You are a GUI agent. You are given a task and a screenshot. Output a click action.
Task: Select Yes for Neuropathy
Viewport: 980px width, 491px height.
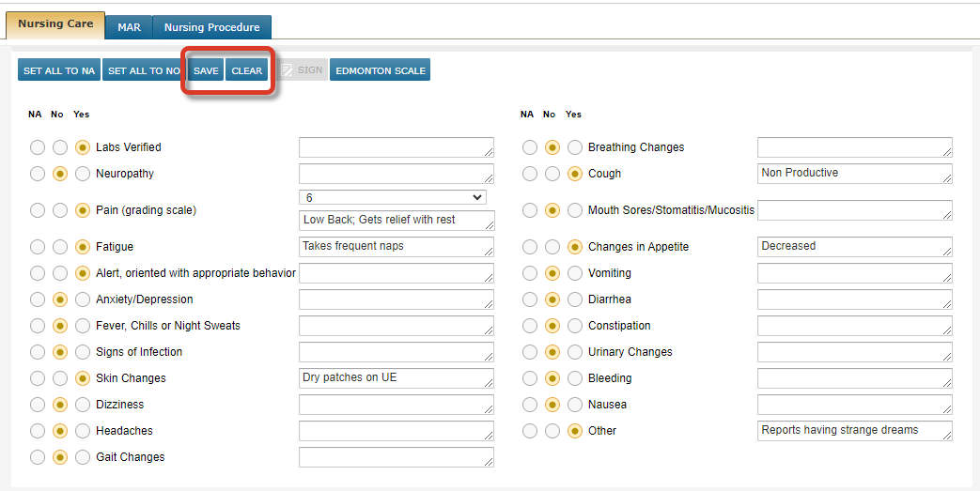tap(83, 174)
